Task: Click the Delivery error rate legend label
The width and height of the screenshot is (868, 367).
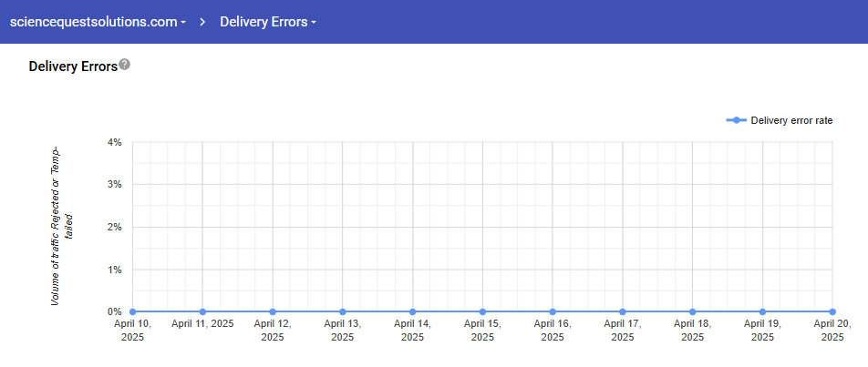Action: [x=791, y=120]
